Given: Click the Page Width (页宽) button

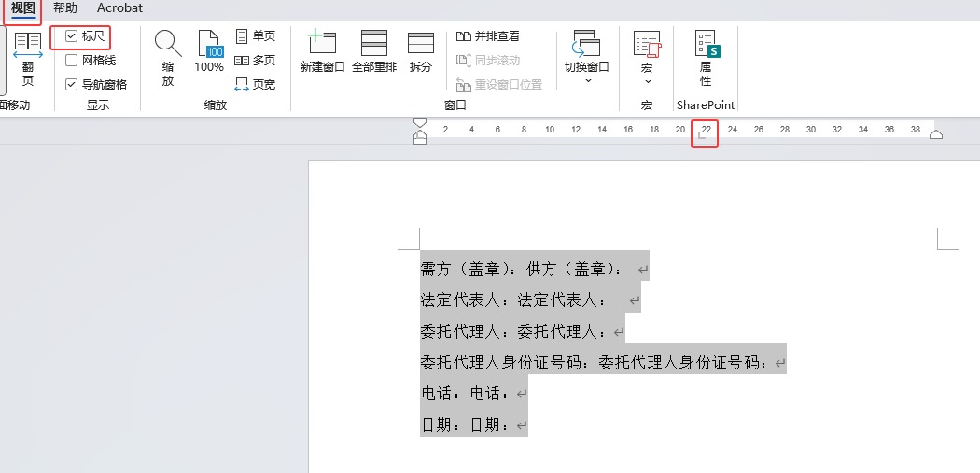Looking at the screenshot, I should point(256,84).
